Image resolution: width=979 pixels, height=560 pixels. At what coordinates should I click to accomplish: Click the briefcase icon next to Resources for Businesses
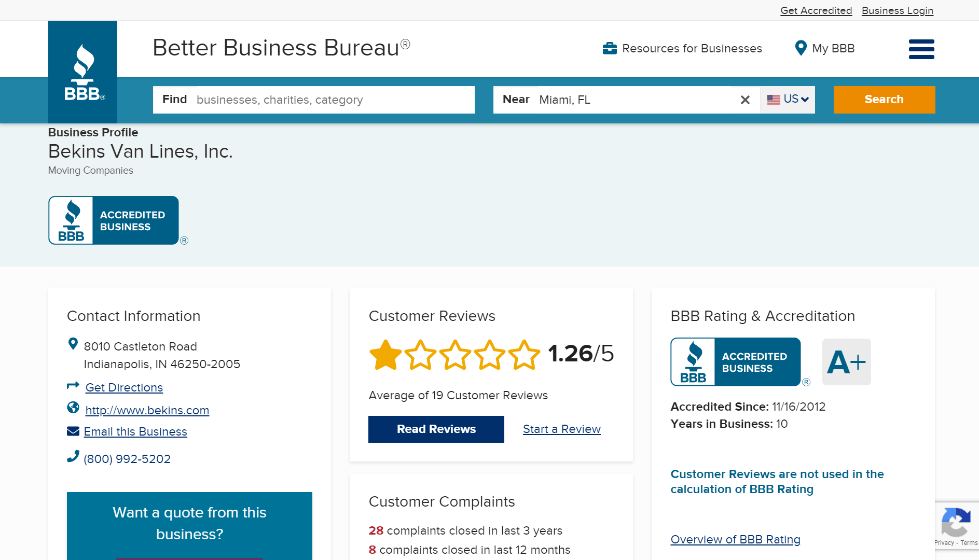coord(610,48)
